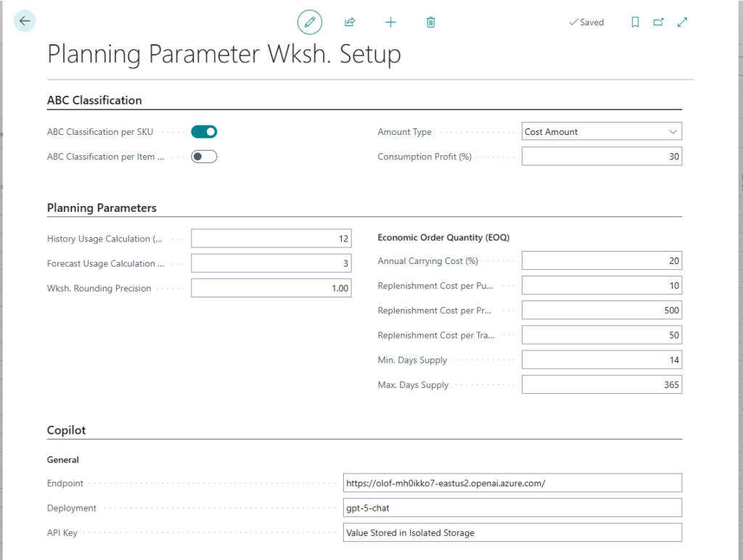Open page in new window icon
This screenshot has height=560, width=743.
pyautogui.click(x=658, y=22)
